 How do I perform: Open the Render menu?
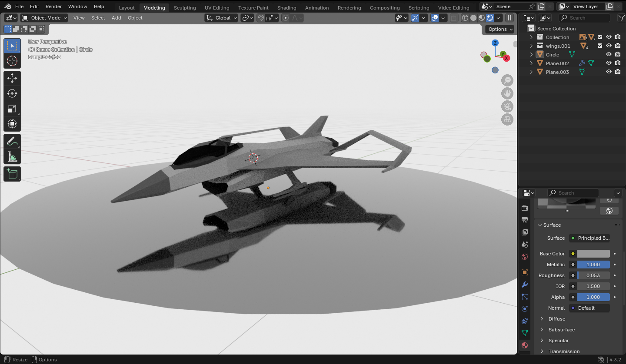click(54, 7)
